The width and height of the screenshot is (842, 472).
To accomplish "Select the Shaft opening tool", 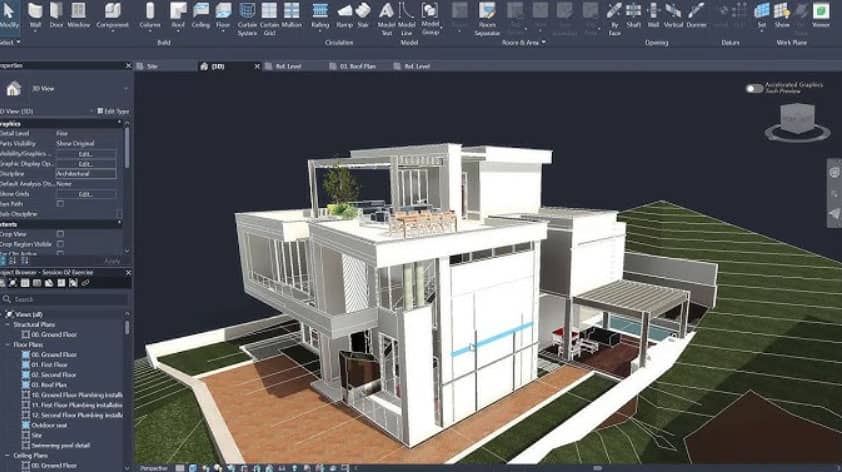I will (634, 15).
